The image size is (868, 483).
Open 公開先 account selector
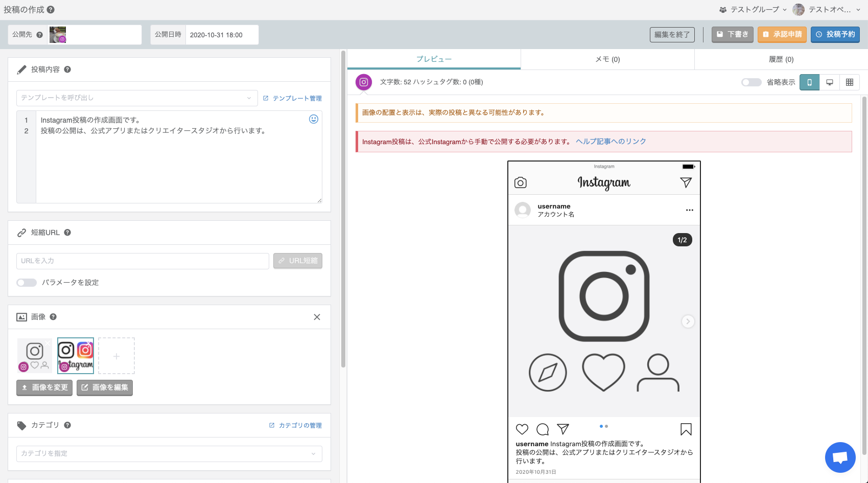95,35
